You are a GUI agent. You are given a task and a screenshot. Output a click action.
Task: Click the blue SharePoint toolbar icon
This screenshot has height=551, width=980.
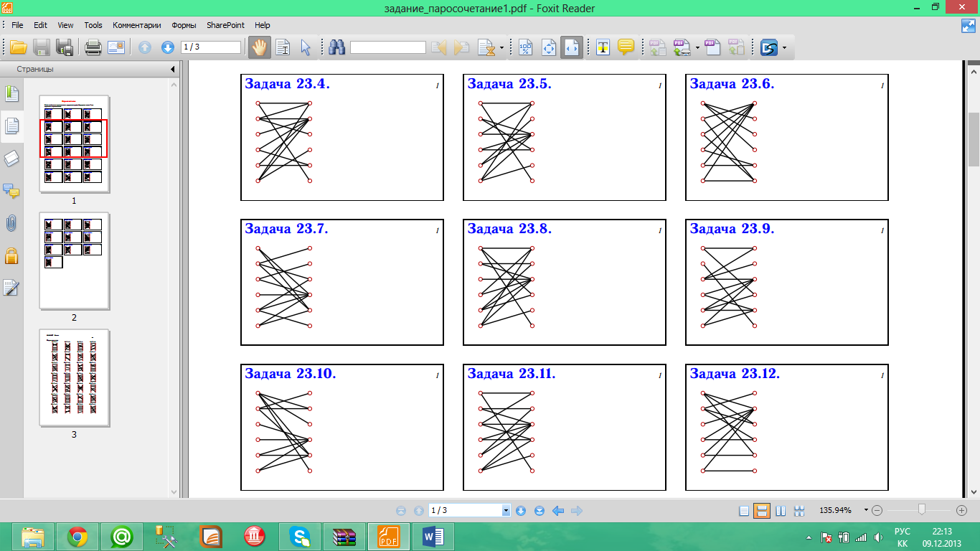coord(770,48)
